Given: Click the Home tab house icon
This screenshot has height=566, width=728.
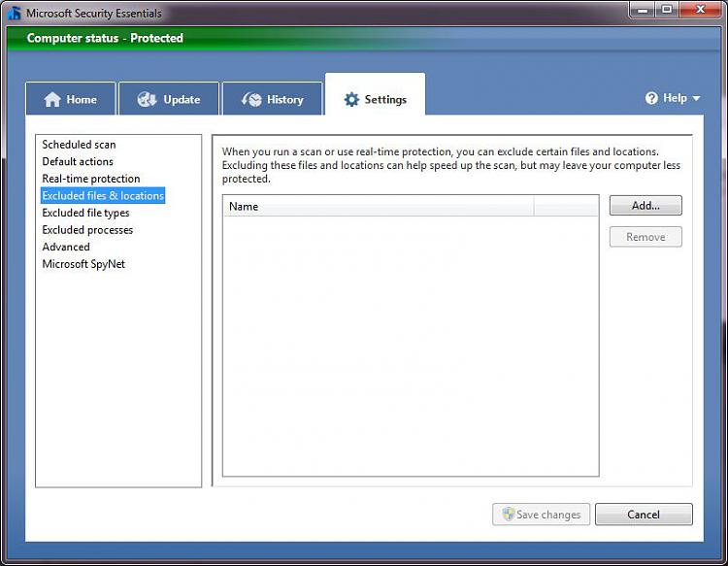Looking at the screenshot, I should click(x=52, y=99).
